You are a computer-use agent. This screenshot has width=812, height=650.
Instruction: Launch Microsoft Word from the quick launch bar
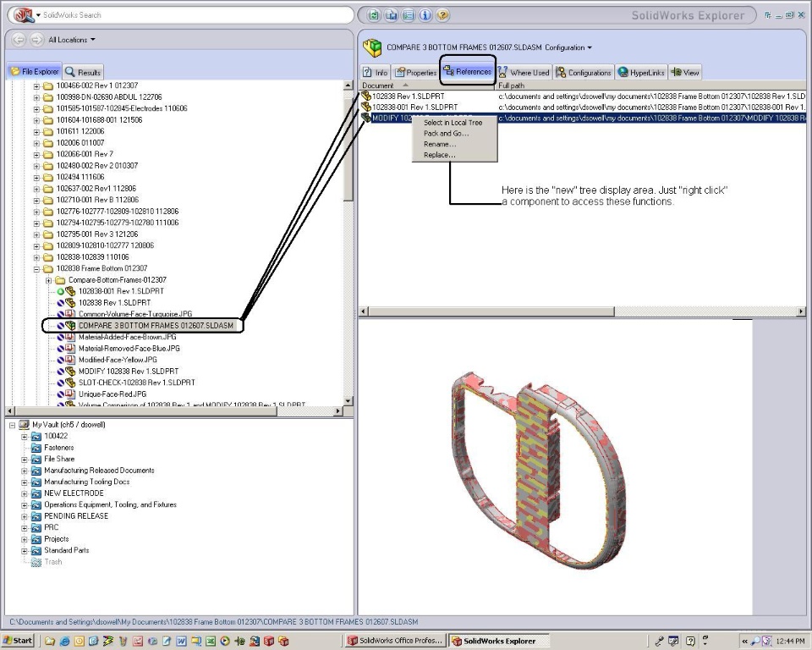tap(181, 642)
